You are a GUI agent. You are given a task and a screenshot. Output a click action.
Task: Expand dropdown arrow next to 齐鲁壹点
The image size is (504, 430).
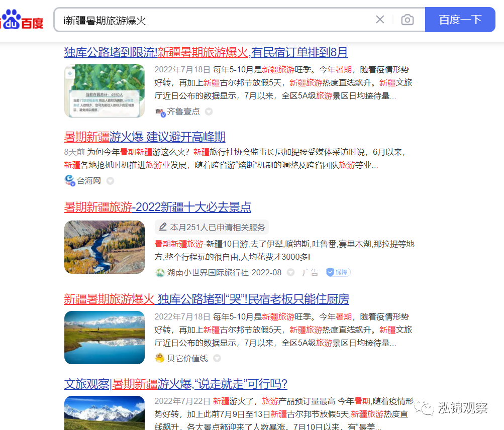[x=209, y=112]
